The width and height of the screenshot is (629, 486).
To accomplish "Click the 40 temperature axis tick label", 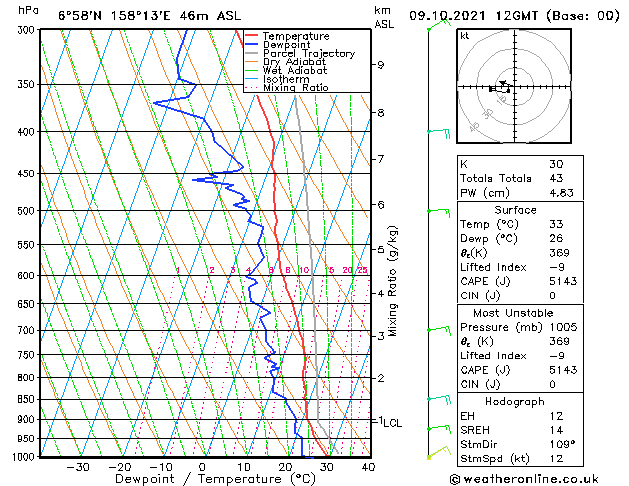I will (x=368, y=468).
